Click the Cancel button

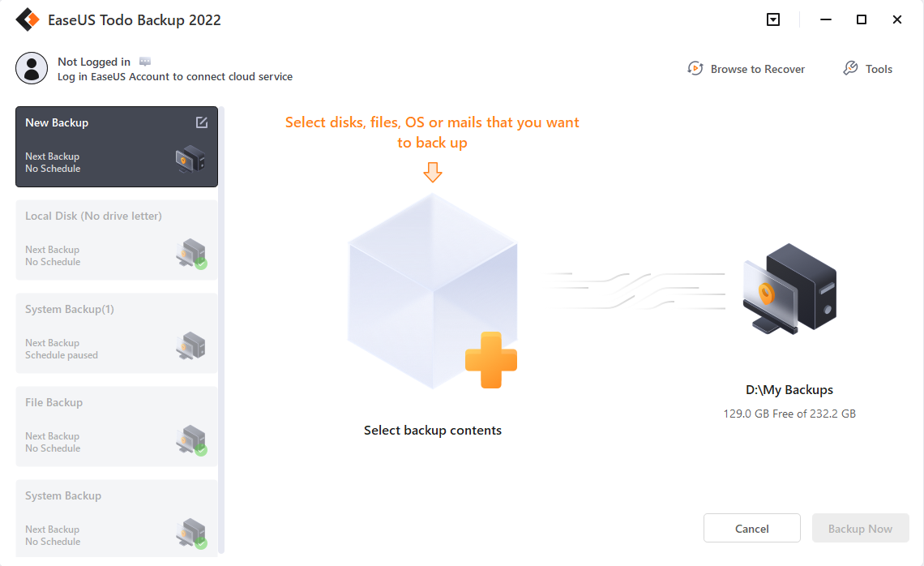point(751,529)
